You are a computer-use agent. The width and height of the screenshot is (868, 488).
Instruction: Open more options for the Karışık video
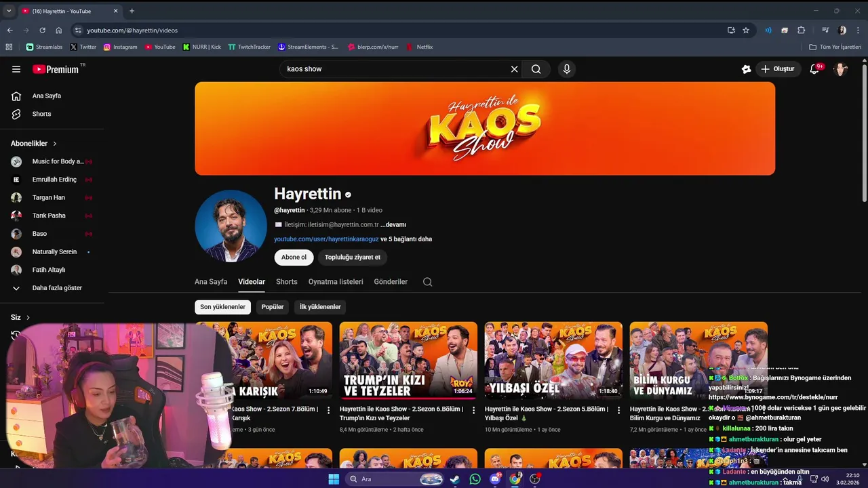click(328, 410)
